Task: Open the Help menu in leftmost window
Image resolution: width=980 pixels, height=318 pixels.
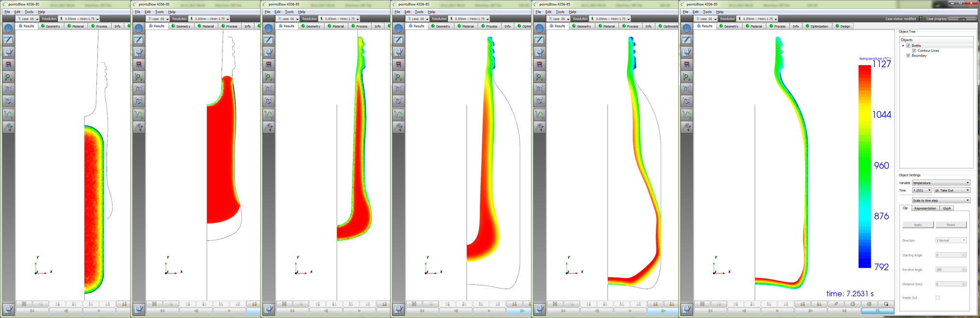Action: click(x=42, y=12)
